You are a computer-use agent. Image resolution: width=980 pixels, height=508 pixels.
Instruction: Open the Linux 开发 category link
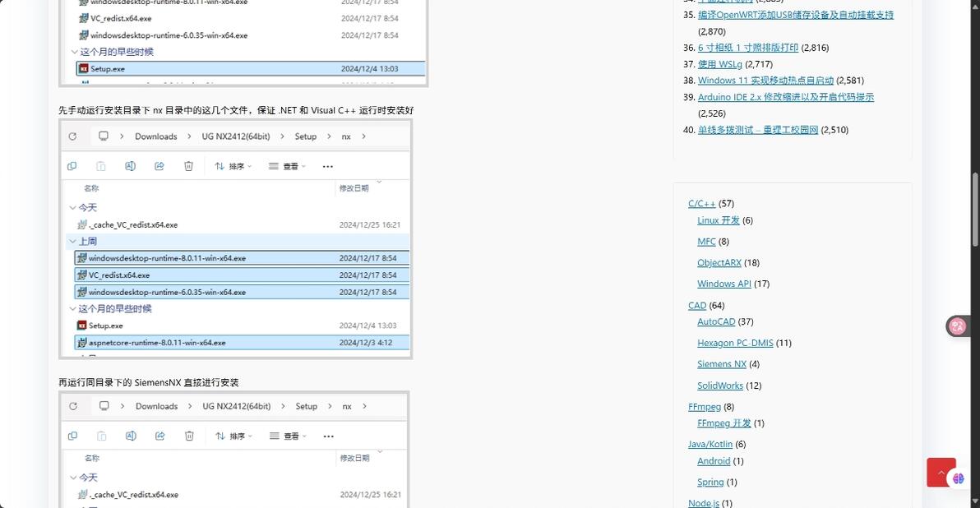point(718,220)
